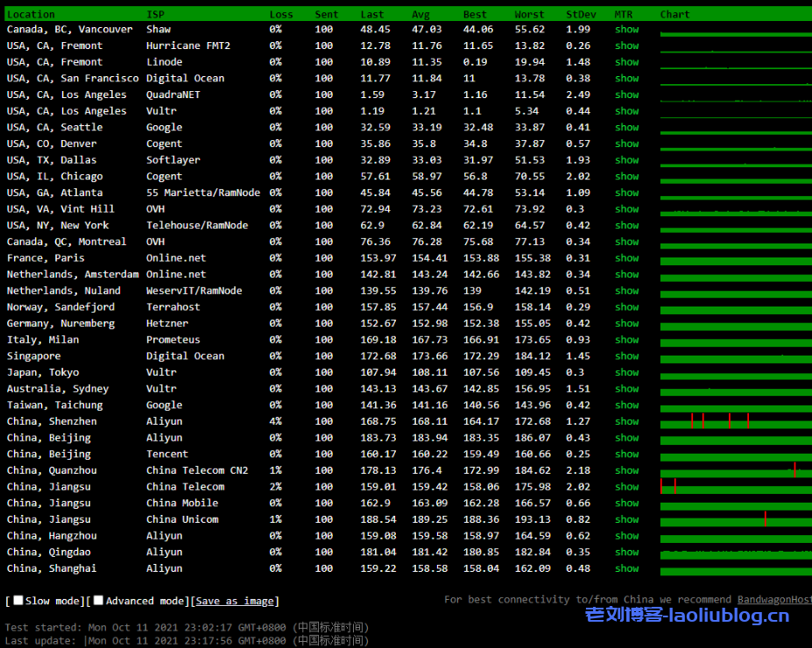Show MTR for France, Paris Online.net
The width and height of the screenshot is (812, 648).
pos(626,258)
